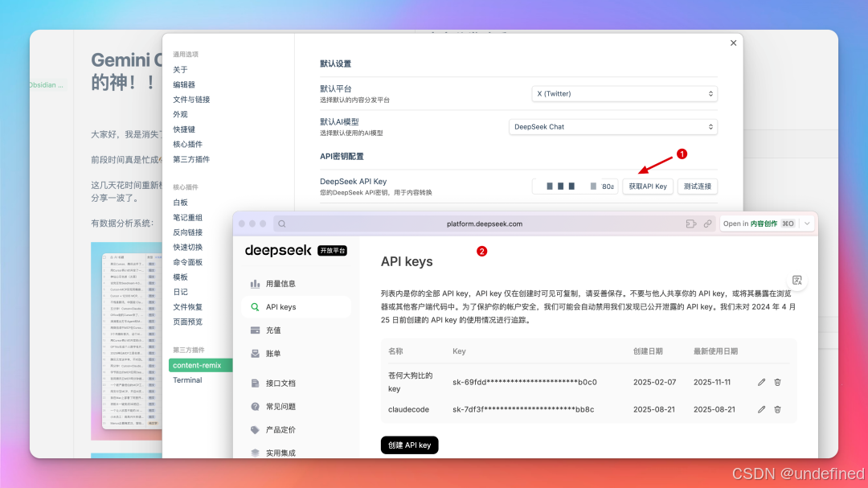Viewport: 868px width, 488px height.
Task: Click the Obsidian tab behind the dialog
Action: [47, 85]
